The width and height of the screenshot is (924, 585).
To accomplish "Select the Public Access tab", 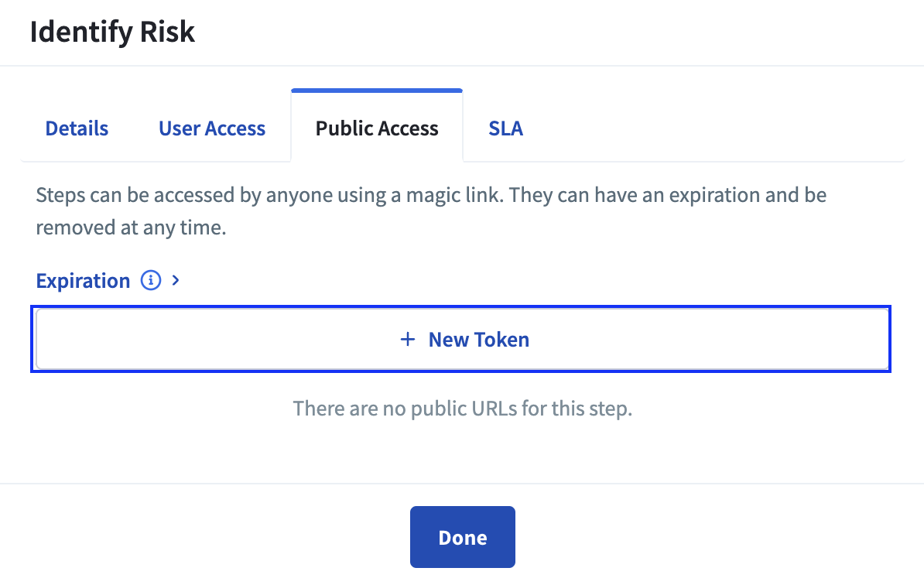I will click(377, 128).
